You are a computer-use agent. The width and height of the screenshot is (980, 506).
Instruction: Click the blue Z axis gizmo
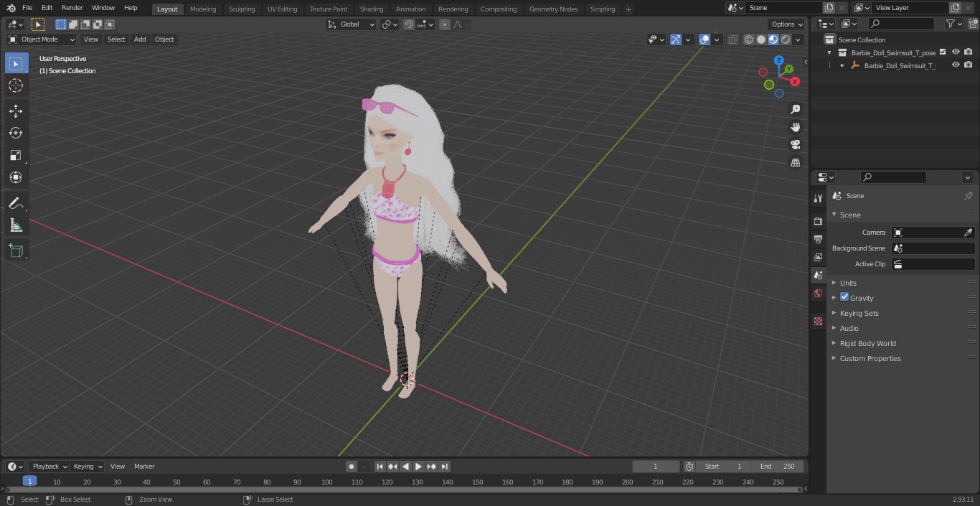coord(778,60)
